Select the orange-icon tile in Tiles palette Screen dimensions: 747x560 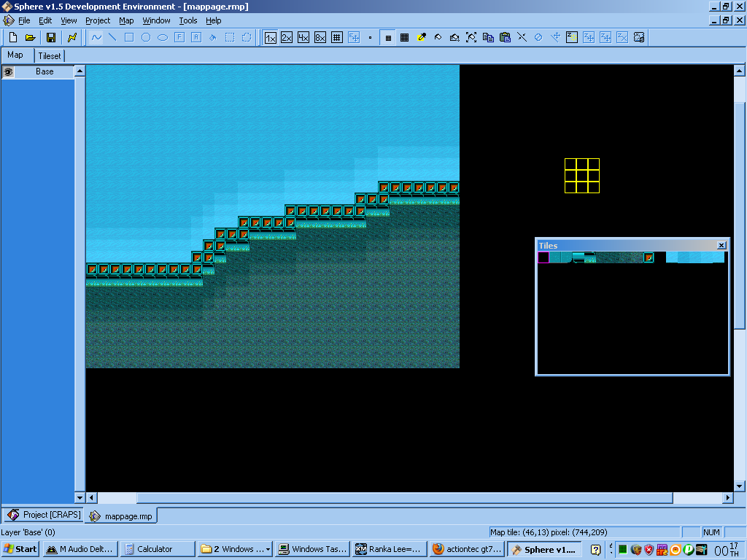coord(649,257)
